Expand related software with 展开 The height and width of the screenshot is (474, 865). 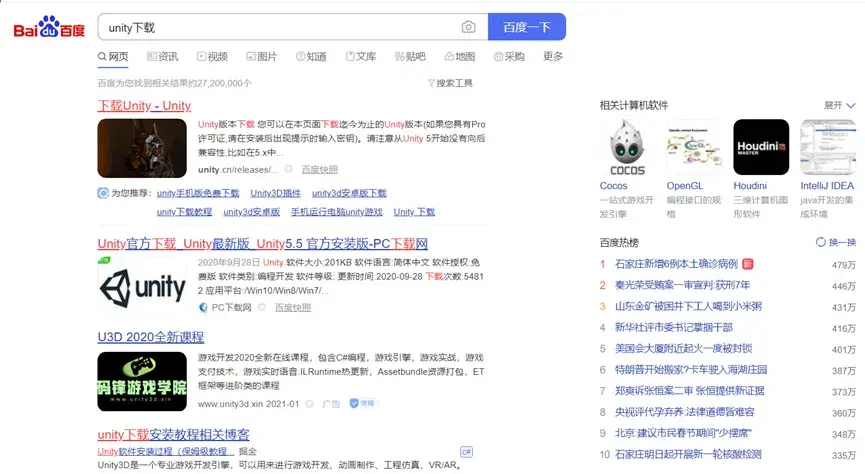click(839, 105)
